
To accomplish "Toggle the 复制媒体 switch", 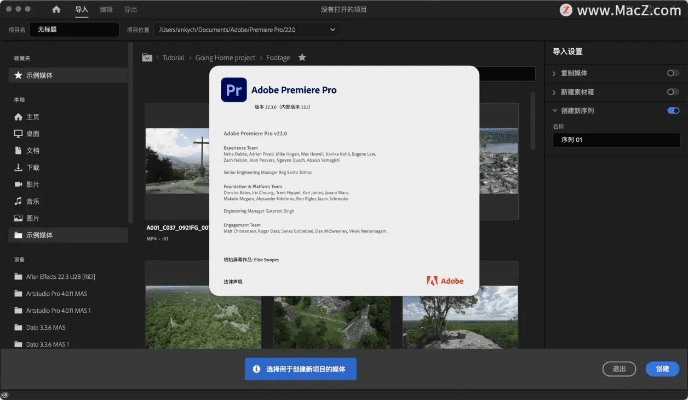I will [672, 74].
